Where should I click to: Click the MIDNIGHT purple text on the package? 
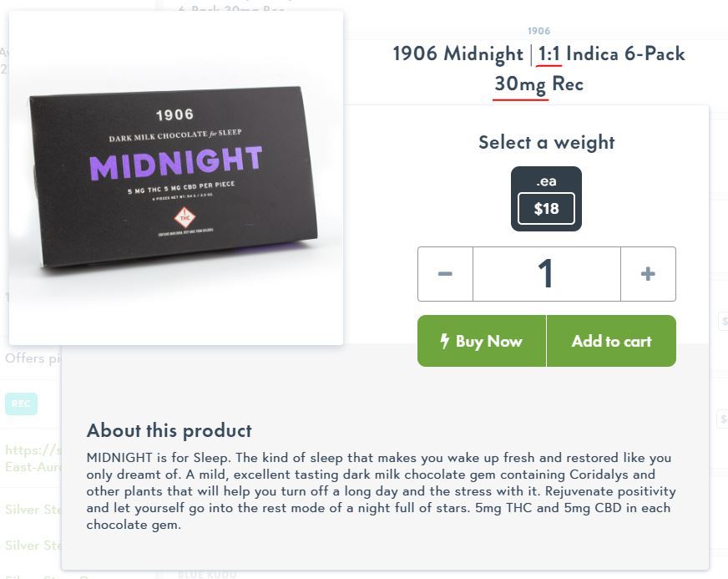coord(175,163)
